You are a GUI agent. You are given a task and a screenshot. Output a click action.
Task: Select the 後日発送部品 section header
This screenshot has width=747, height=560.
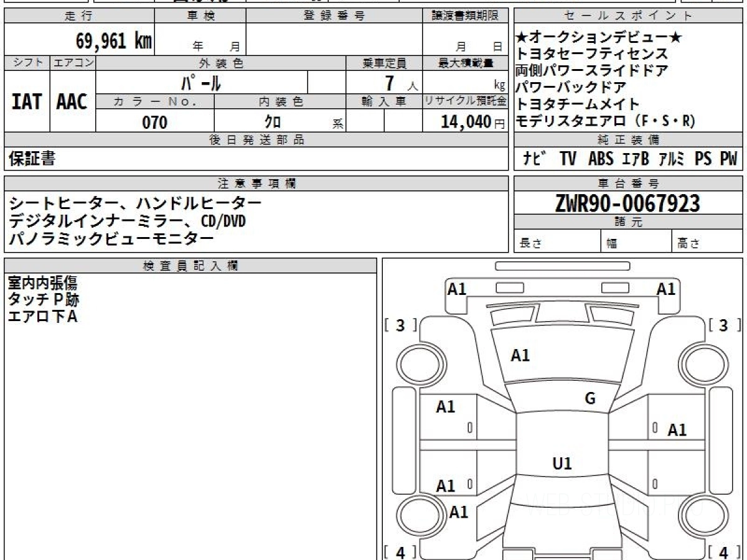coord(256,140)
